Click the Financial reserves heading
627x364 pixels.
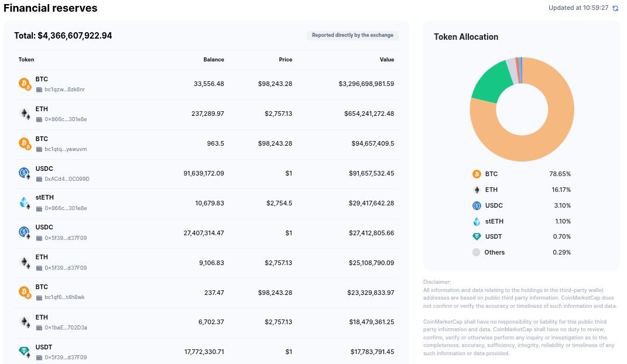tap(50, 8)
